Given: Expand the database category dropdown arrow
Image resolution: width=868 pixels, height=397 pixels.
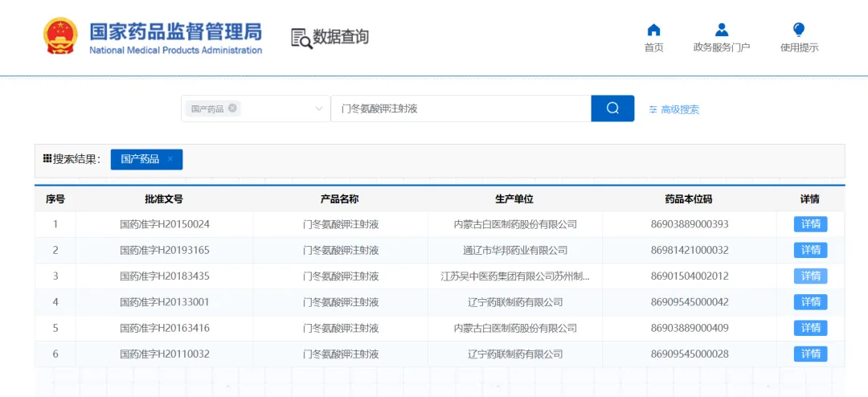Looking at the screenshot, I should click(x=319, y=108).
